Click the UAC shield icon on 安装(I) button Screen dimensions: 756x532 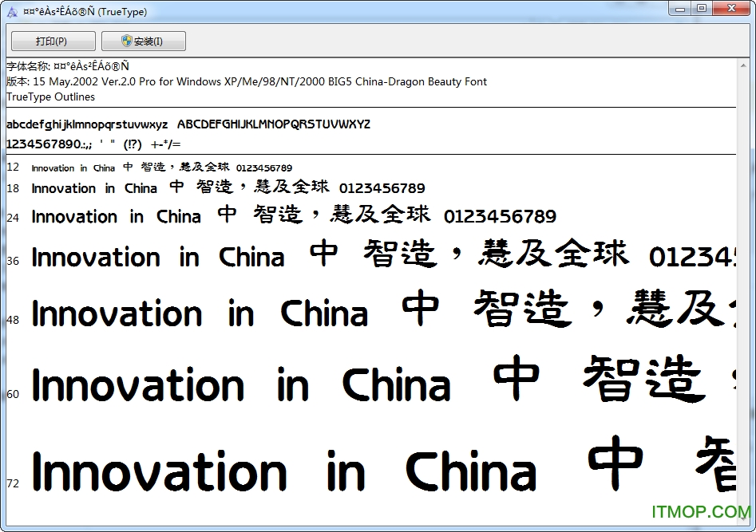click(126, 41)
